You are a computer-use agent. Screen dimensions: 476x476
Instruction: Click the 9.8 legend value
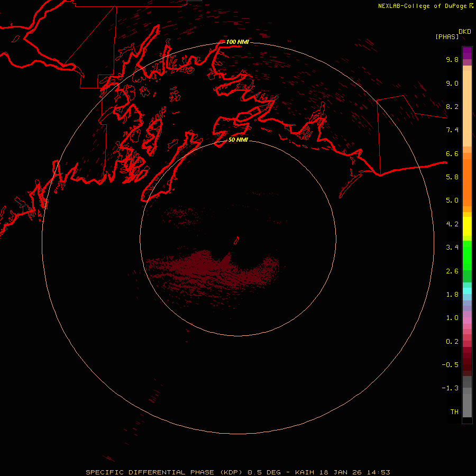(x=452, y=59)
